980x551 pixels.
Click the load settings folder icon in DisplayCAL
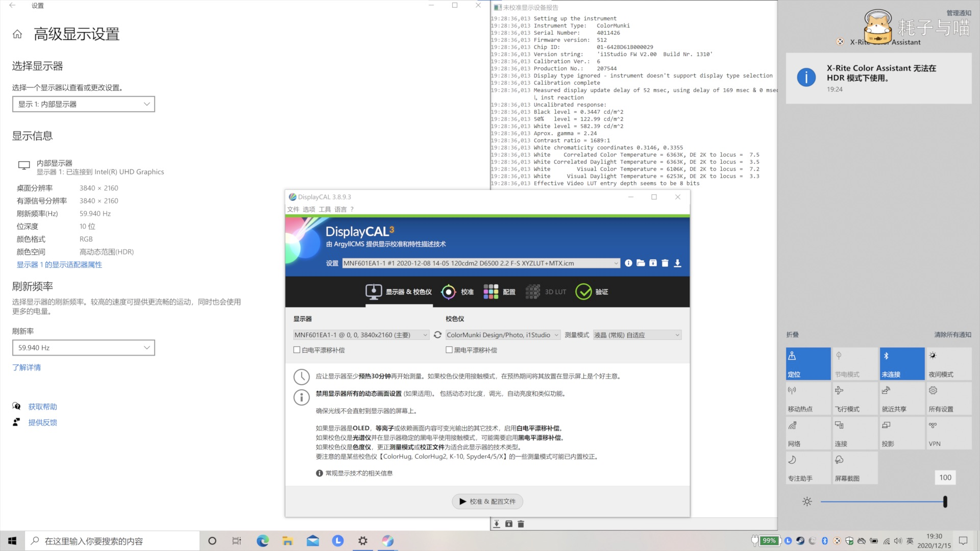tap(641, 263)
